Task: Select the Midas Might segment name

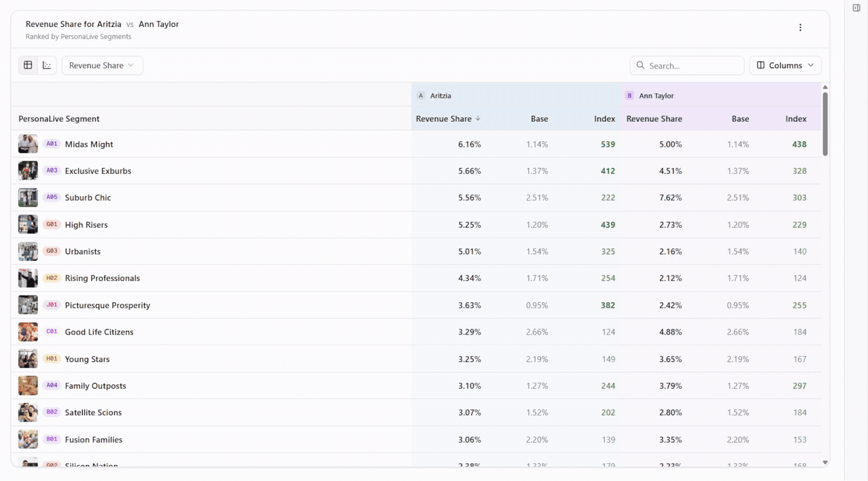Action: tap(89, 144)
